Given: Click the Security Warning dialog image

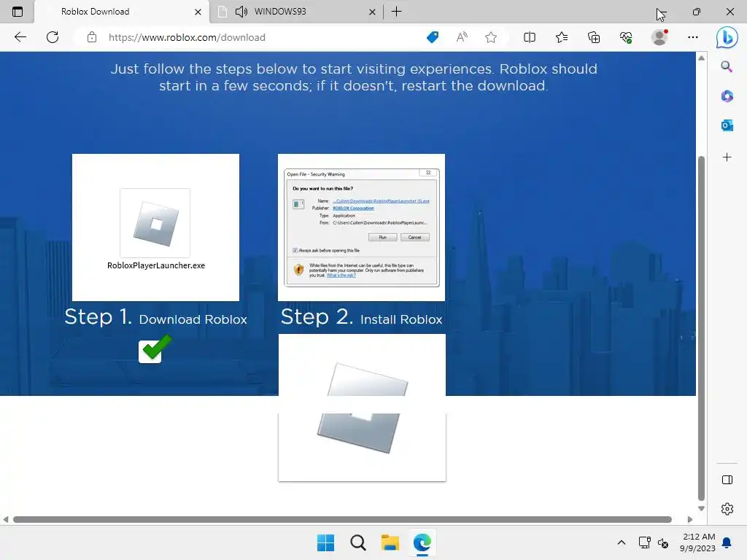Looking at the screenshot, I should pos(362,227).
